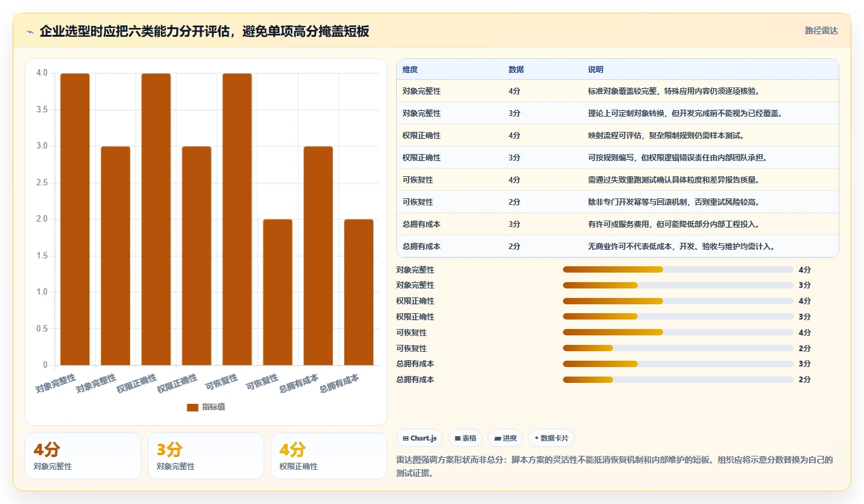
Task: Click the cell 可按规则编写，但权限逻辑错误责任由内部团队承担。
Action: [x=677, y=158]
